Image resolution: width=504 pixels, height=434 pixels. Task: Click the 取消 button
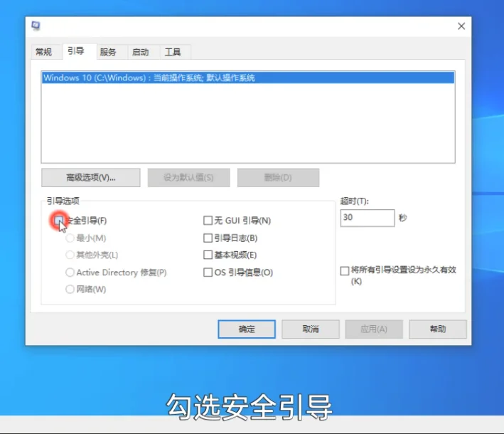pos(311,329)
